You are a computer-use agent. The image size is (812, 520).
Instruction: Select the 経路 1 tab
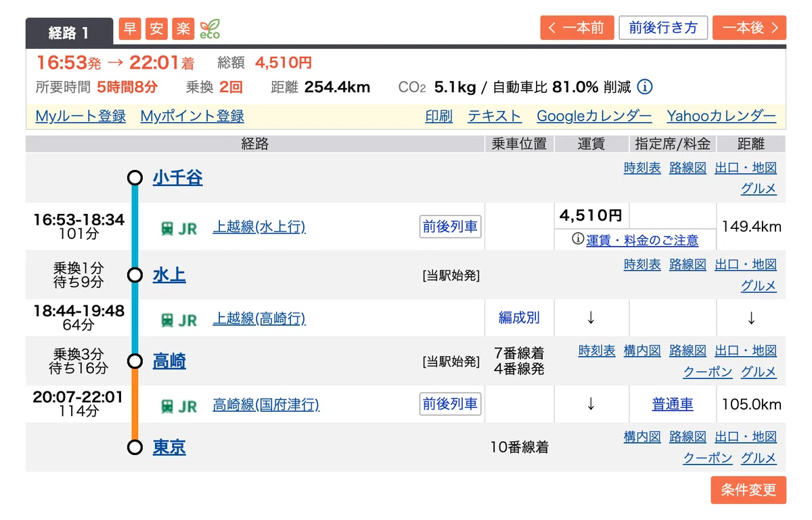pyautogui.click(x=69, y=32)
